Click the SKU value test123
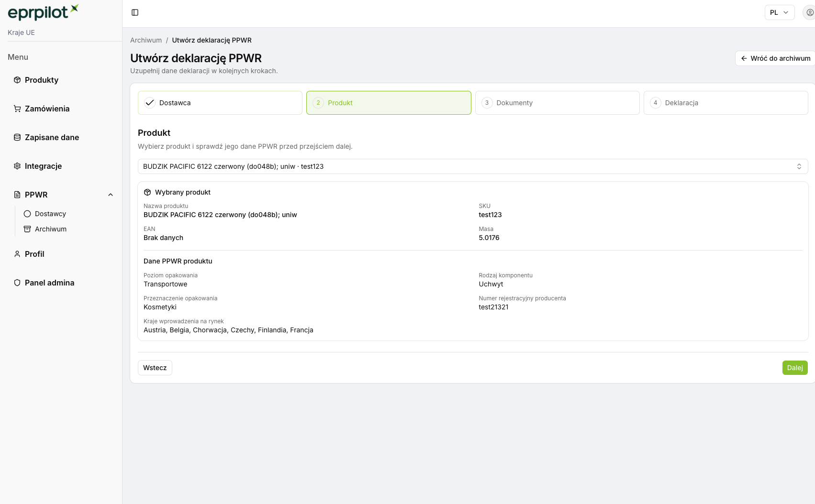 pos(490,215)
